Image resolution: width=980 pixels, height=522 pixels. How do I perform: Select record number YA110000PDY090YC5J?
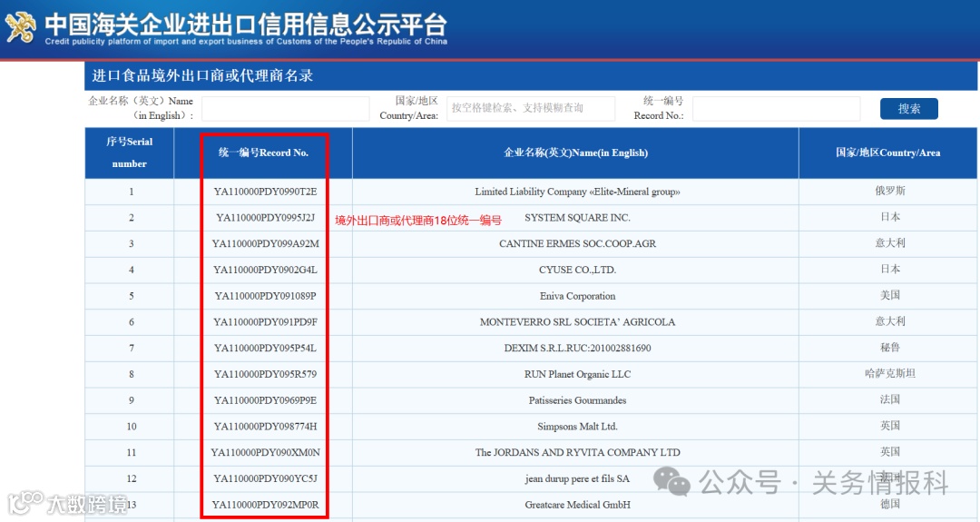coord(265,478)
